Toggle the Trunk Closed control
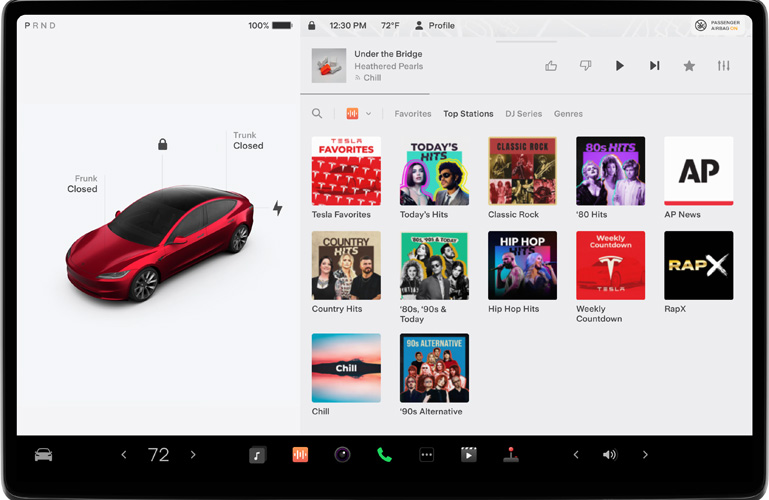 [247, 141]
